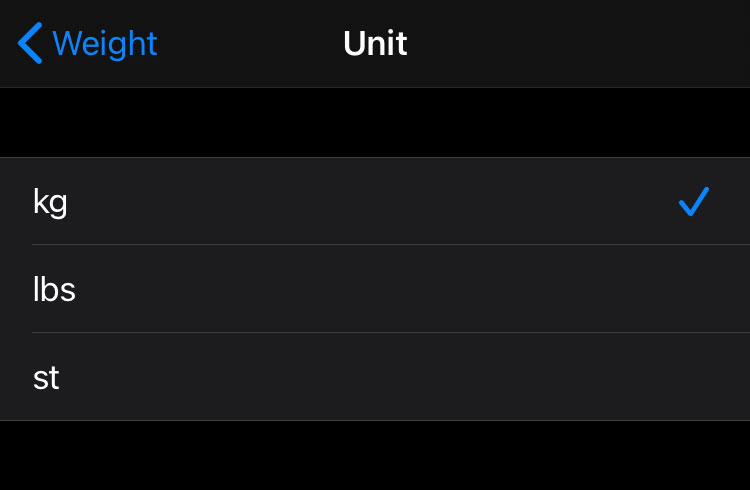This screenshot has height=490, width=750.
Task: Click the black area below the st row
Action: coord(375,456)
